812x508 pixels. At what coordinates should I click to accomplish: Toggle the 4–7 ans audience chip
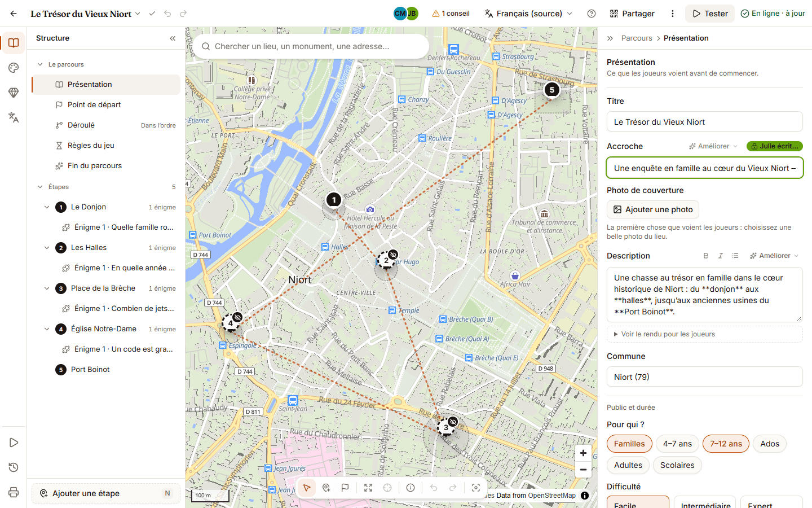(677, 444)
